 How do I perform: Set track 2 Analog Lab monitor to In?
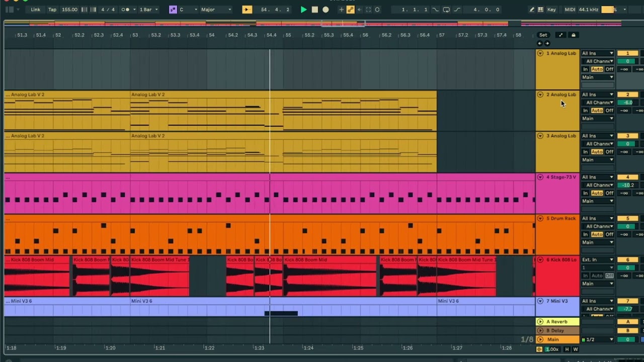[586, 111]
